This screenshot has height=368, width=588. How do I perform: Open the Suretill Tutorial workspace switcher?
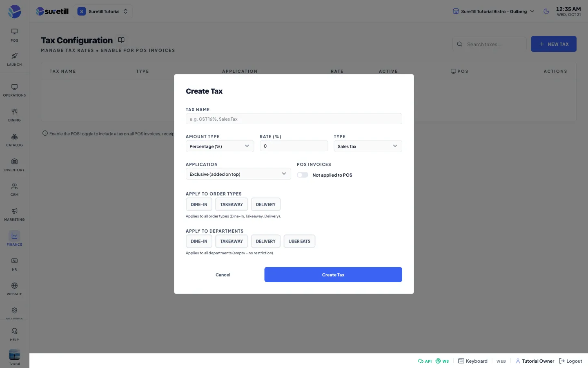[x=103, y=11]
